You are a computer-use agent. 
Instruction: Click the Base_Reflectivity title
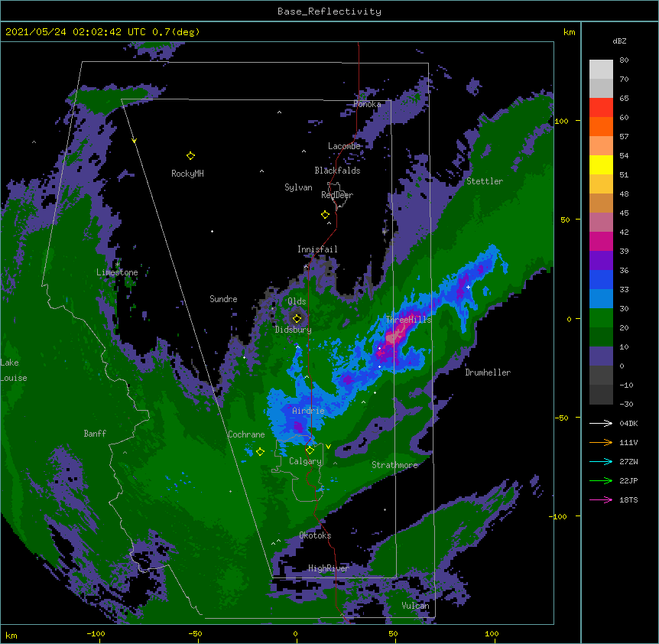pyautogui.click(x=329, y=11)
